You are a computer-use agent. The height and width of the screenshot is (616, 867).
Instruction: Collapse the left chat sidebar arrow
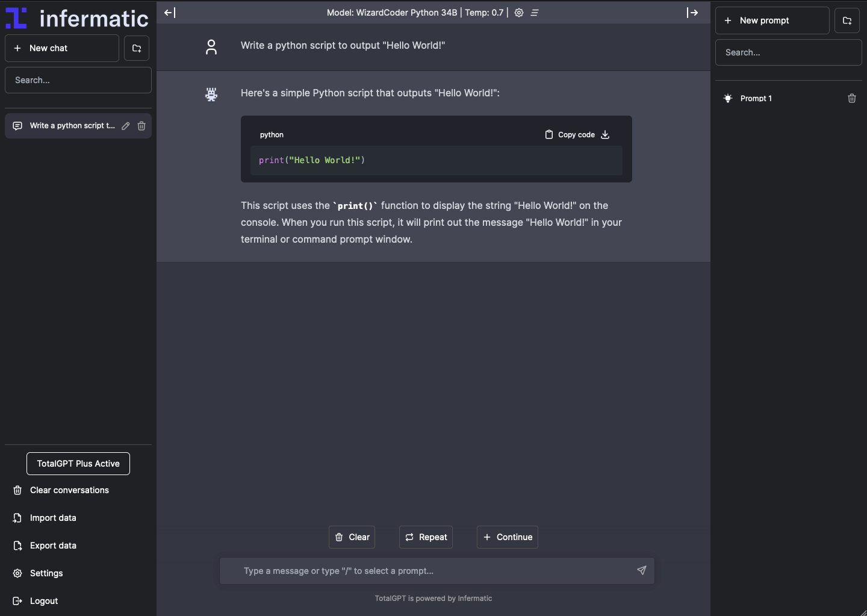pos(170,13)
